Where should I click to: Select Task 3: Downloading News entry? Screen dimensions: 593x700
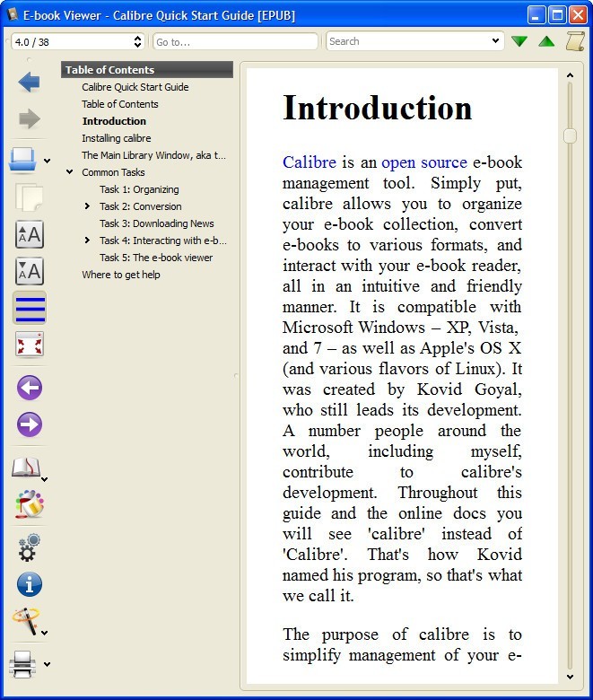coord(157,223)
